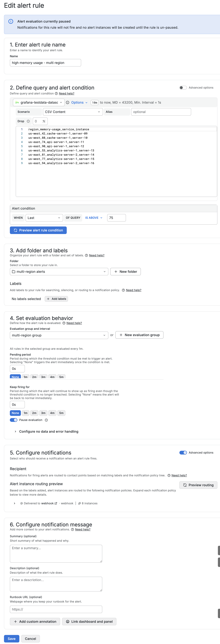The height and width of the screenshot is (644, 220).
Task: Select 2m pending period option
Action: click(34, 377)
